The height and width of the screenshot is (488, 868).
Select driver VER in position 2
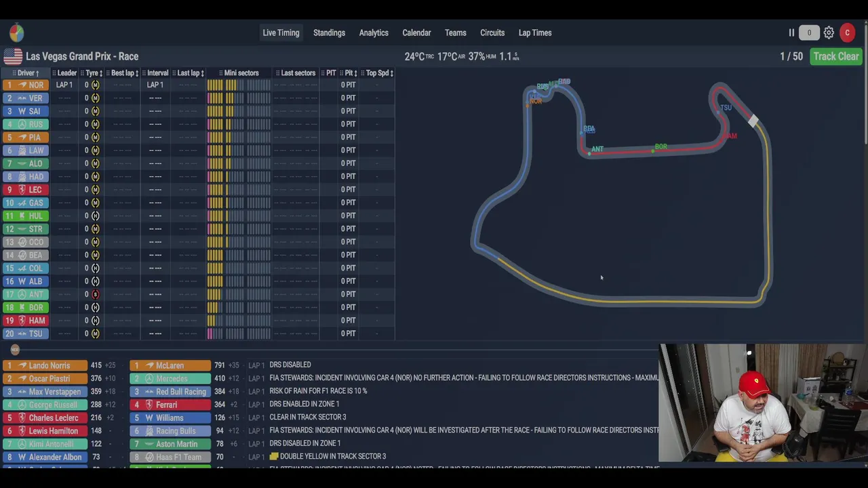(x=25, y=98)
